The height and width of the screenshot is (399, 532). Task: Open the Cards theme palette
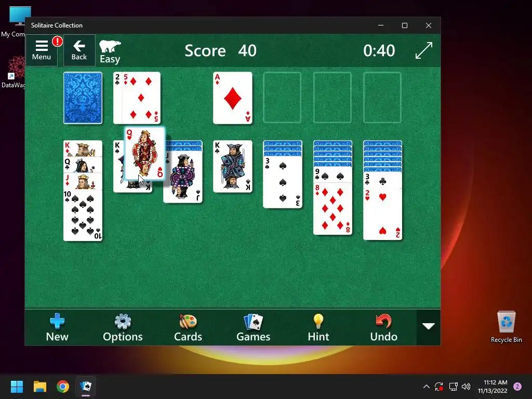click(x=188, y=327)
